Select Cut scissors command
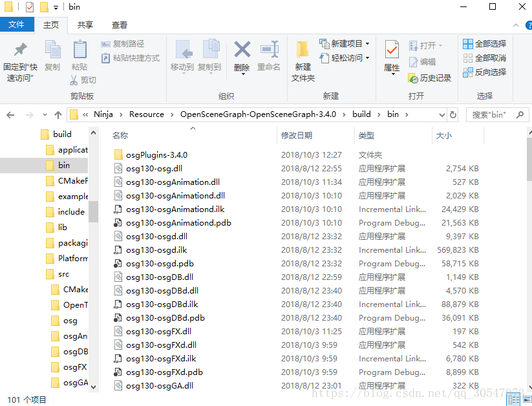The width and height of the screenshot is (532, 406). (83, 80)
